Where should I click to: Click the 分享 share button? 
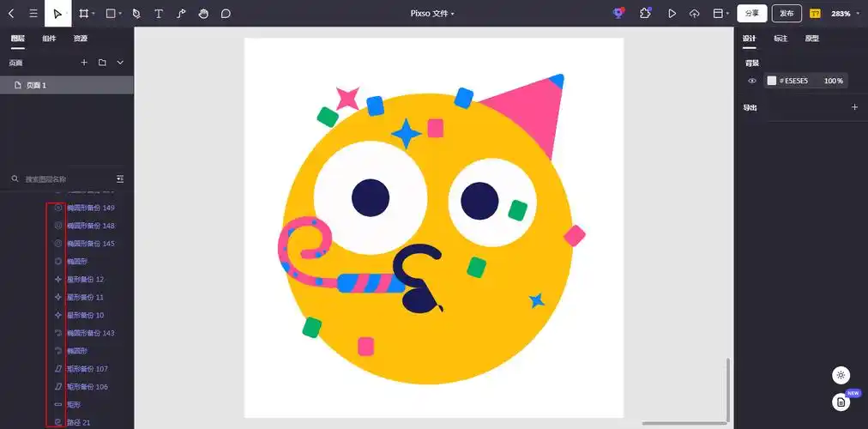point(751,14)
